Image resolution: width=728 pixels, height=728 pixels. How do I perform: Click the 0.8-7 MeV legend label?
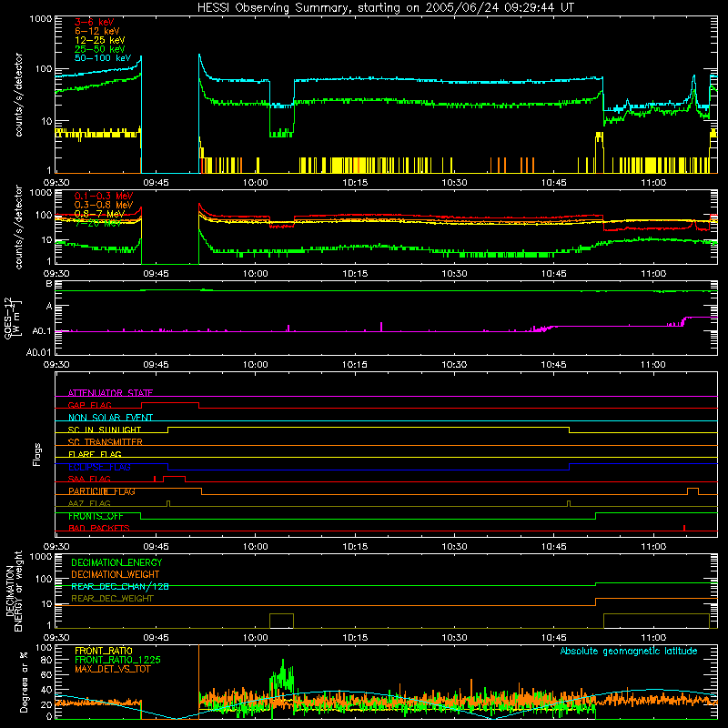[x=99, y=214]
